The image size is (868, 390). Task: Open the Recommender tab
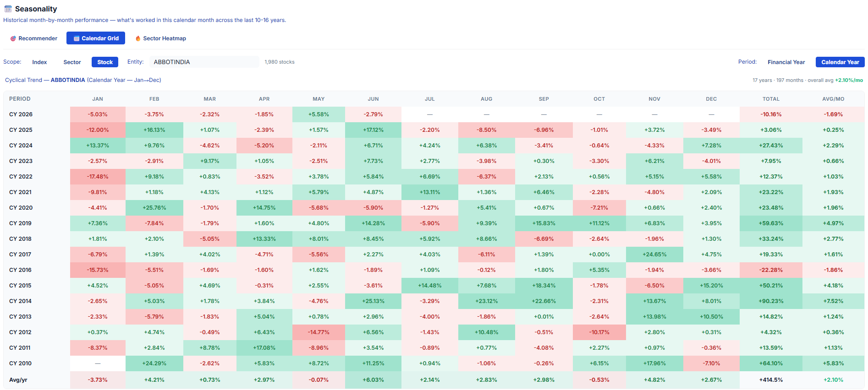[34, 38]
